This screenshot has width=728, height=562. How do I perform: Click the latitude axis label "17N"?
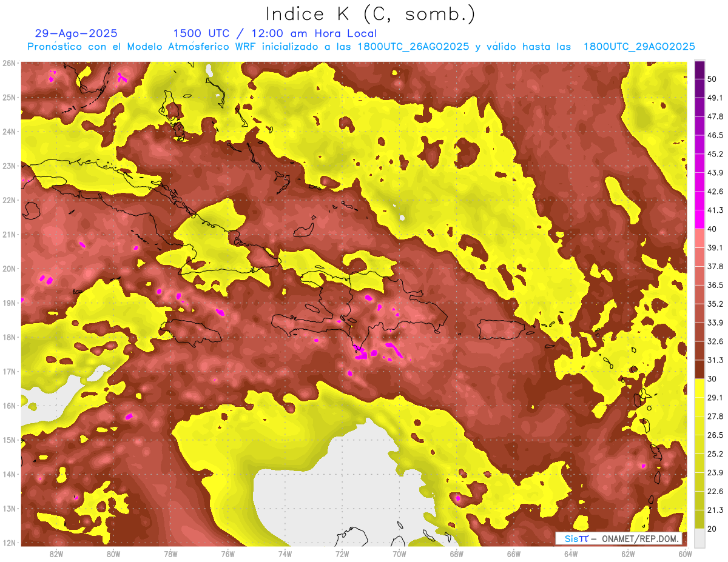click(9, 372)
